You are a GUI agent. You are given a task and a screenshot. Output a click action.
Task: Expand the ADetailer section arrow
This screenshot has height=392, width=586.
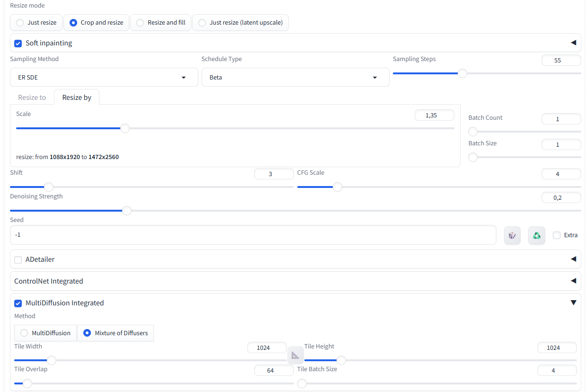coord(573,259)
